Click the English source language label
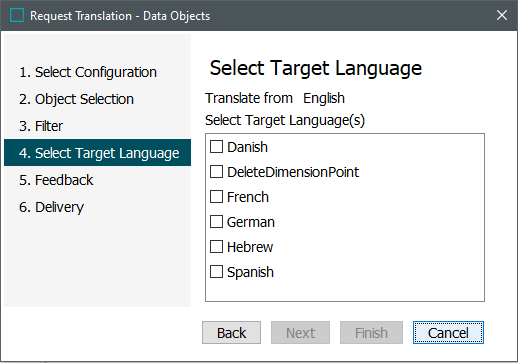The image size is (518, 363). tap(324, 98)
